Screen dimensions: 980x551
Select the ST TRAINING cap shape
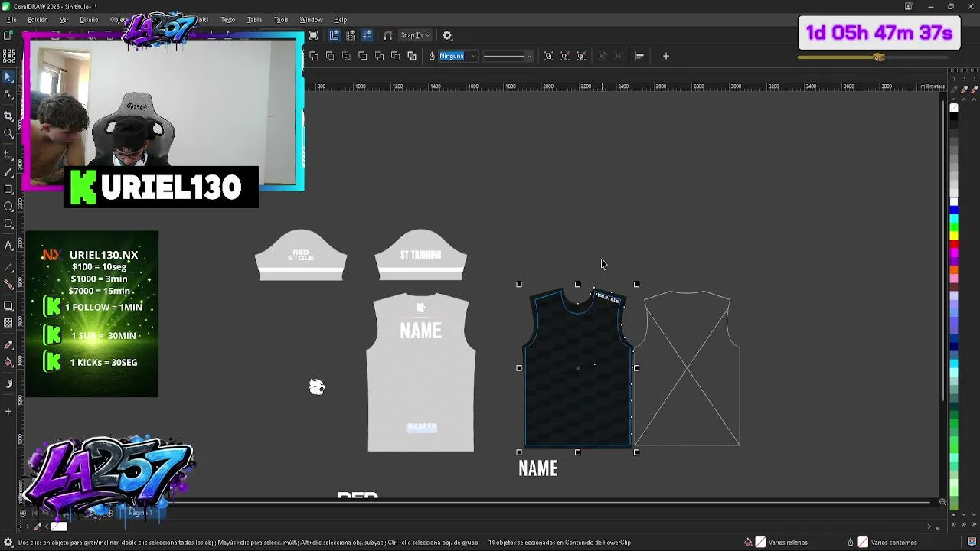pyautogui.click(x=420, y=255)
